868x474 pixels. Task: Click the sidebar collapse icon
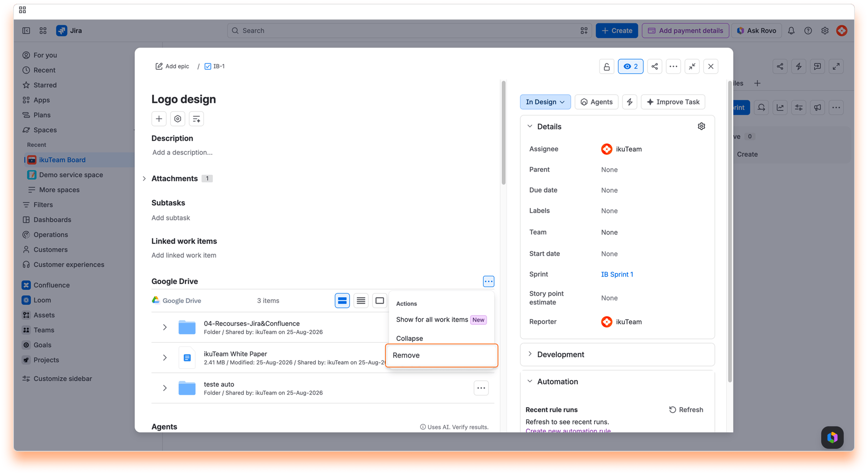pyautogui.click(x=26, y=30)
